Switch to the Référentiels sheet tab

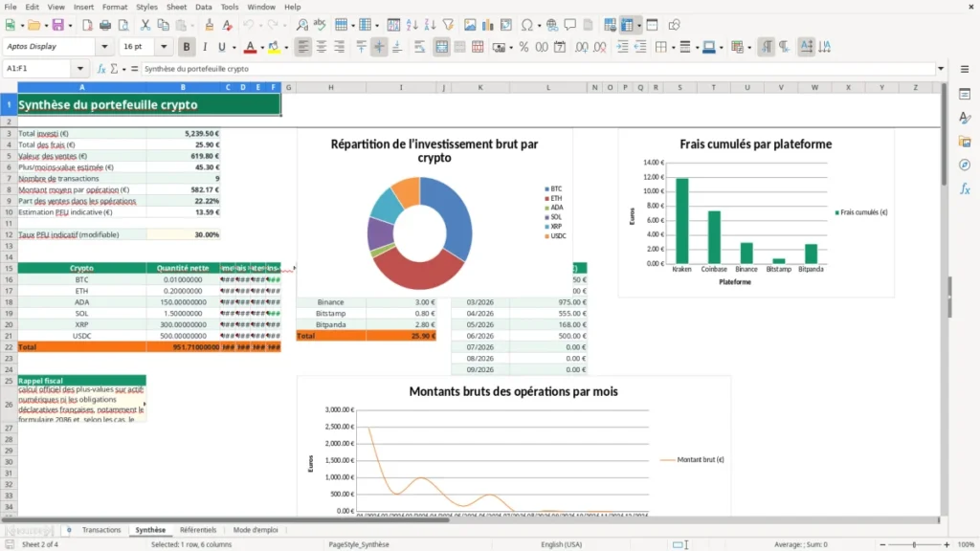[198, 530]
